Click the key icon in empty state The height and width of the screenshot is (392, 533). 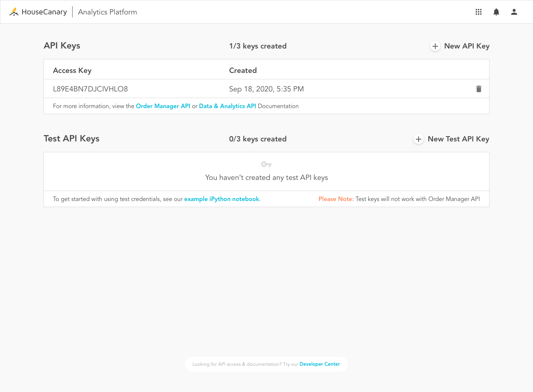266,164
